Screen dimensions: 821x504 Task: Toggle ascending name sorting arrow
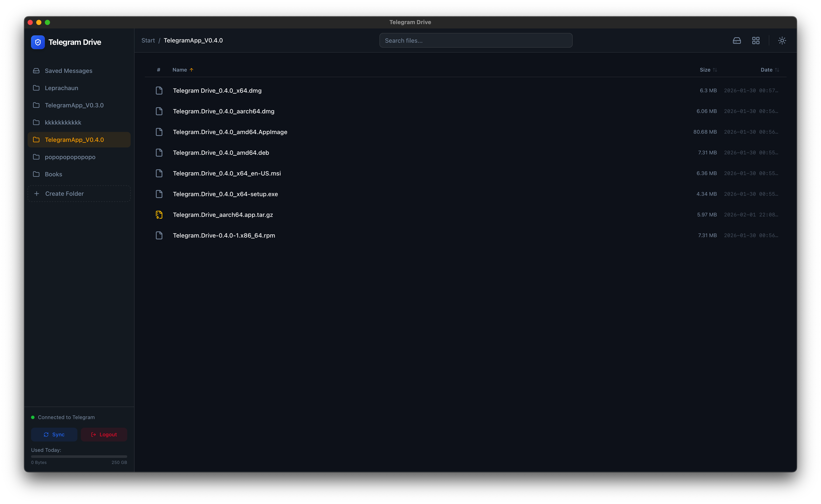[192, 70]
